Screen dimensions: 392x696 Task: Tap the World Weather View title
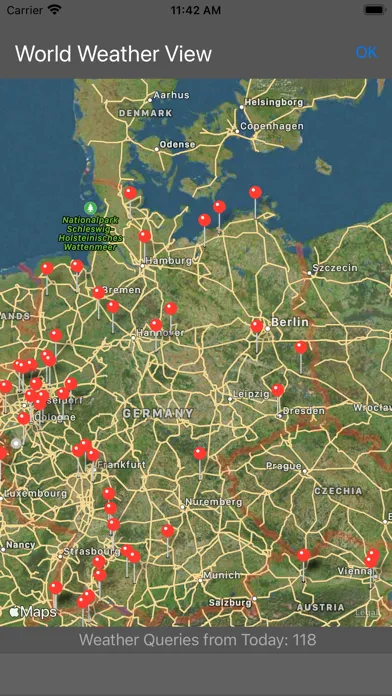113,54
